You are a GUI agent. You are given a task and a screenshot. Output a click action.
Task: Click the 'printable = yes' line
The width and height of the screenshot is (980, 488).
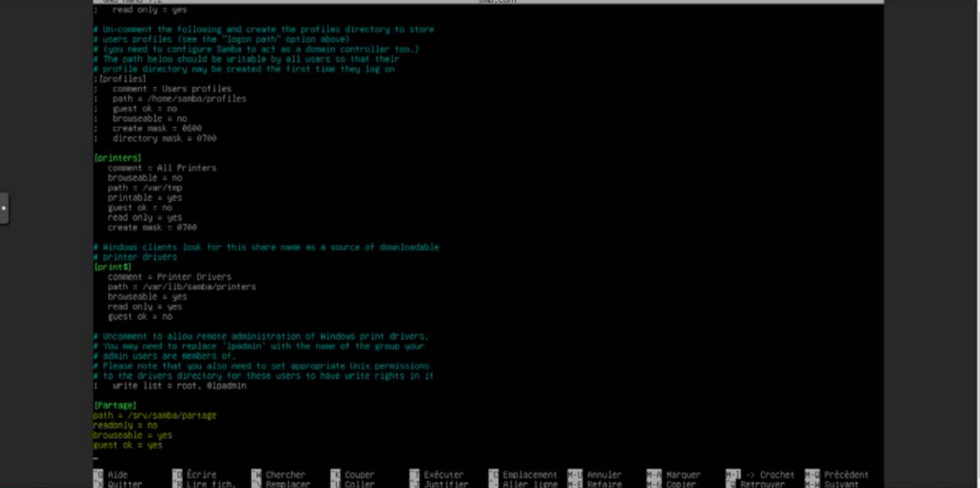145,197
